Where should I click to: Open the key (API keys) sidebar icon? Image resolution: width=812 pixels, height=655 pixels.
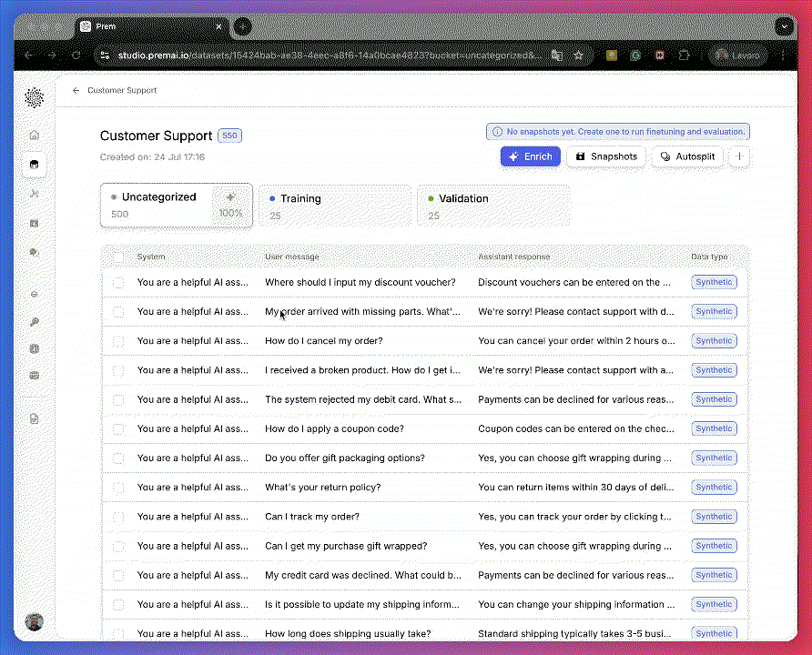[x=35, y=322]
